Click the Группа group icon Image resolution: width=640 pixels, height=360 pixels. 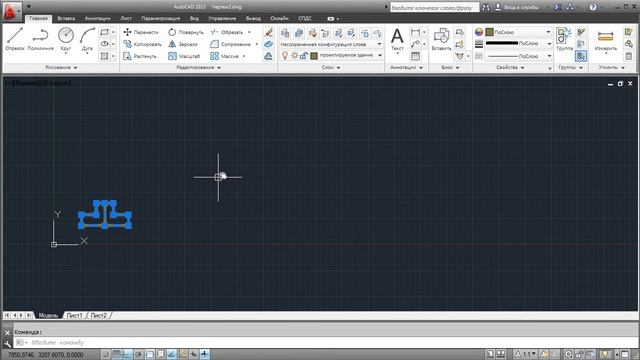pyautogui.click(x=564, y=39)
